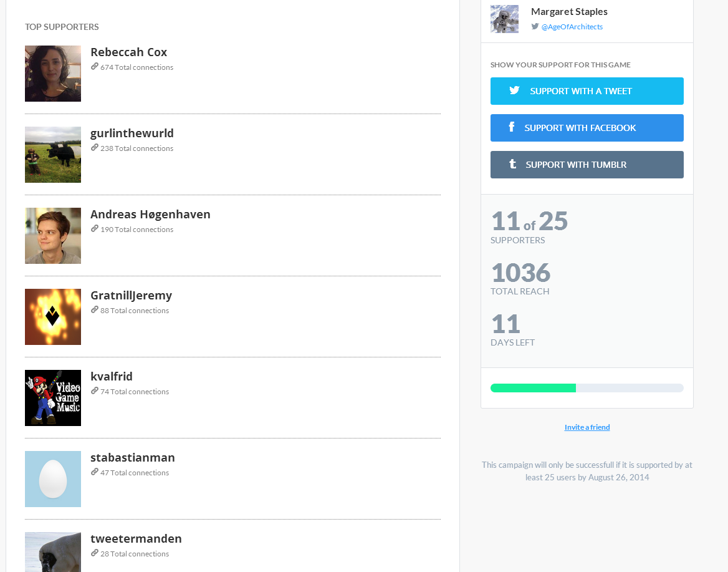Click the link icon beside 88 Total connections
Screen dimensions: 728x572
pos(94,310)
